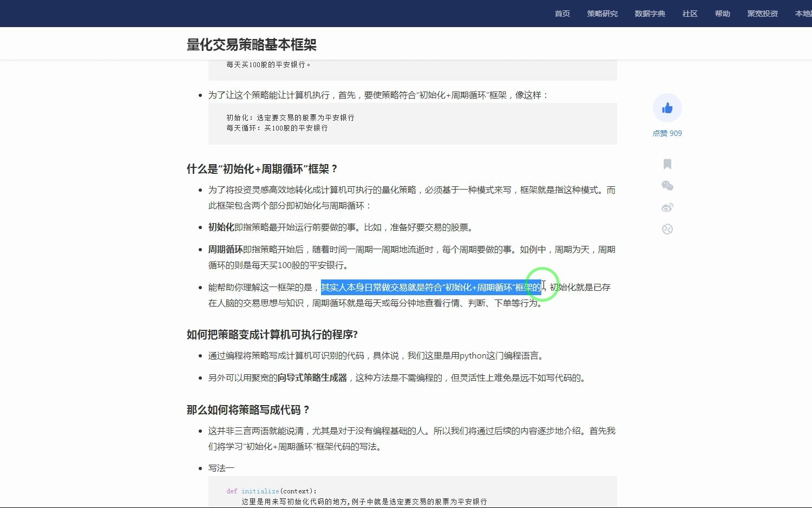Click the last share icon below Weibo
Screen dimensions: 812x508
click(667, 229)
